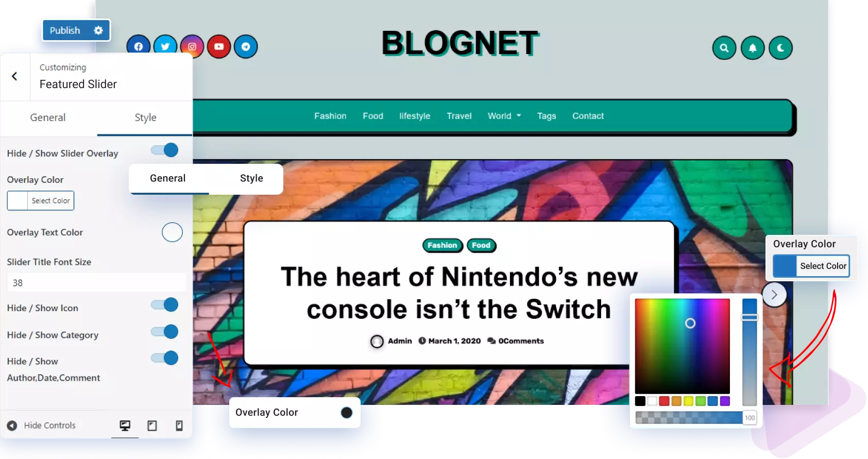Click the notification bell icon
The image size is (868, 459).
[x=753, y=48]
